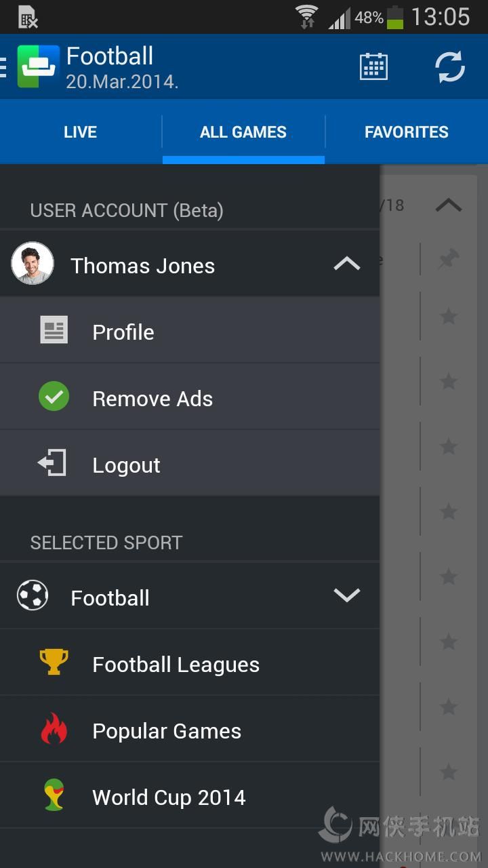Open the Logout menu entry

(127, 465)
